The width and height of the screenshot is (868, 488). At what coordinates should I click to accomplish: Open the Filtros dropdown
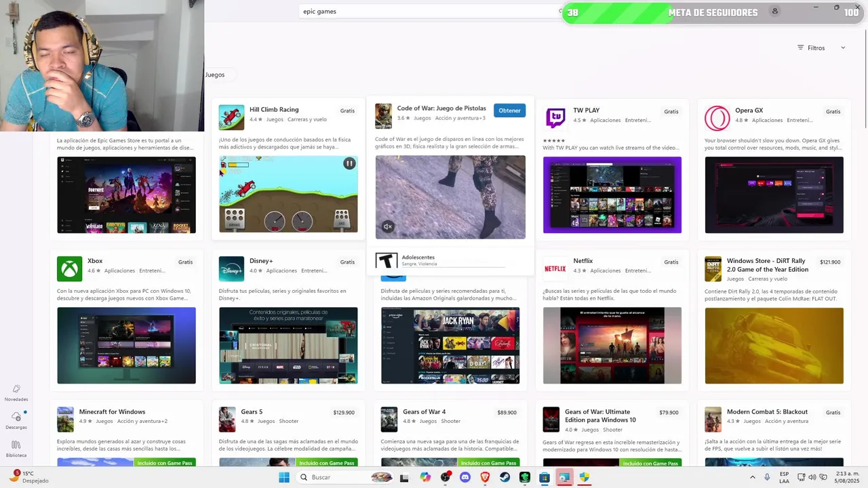(821, 47)
